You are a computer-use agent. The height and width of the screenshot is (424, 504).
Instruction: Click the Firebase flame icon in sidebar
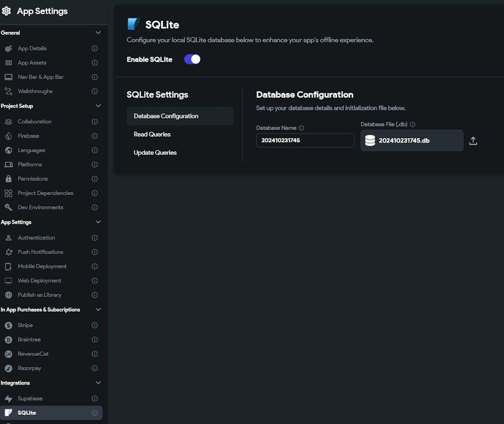(8, 136)
